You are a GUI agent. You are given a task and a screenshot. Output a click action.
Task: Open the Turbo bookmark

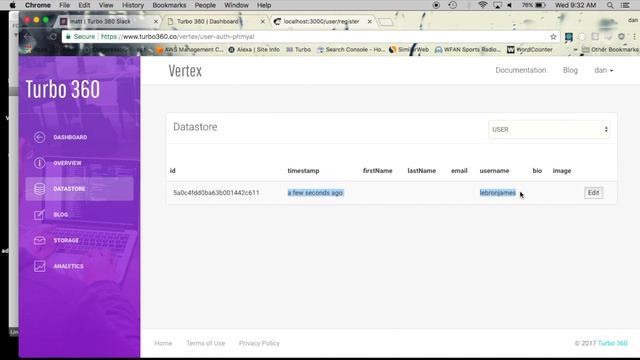point(298,49)
